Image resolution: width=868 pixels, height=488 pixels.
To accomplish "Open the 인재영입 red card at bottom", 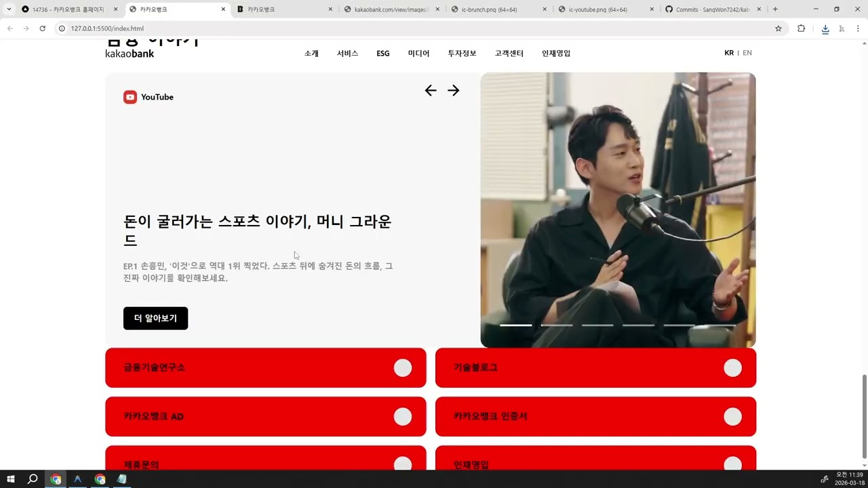I will [x=595, y=458].
